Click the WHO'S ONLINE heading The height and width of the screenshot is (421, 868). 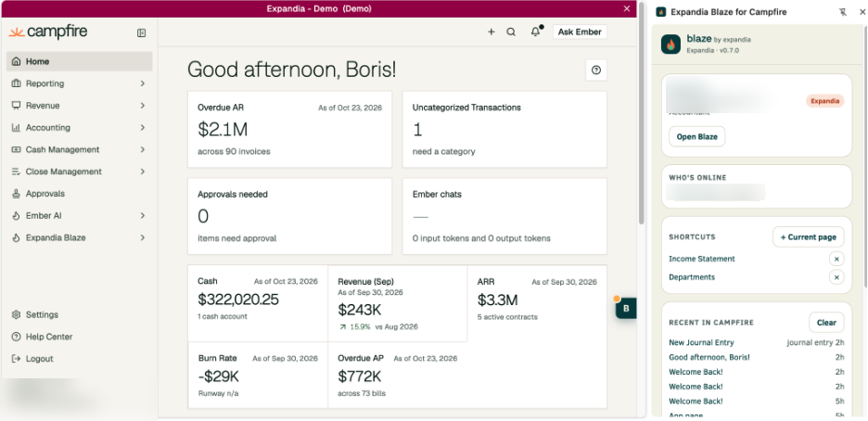click(697, 178)
